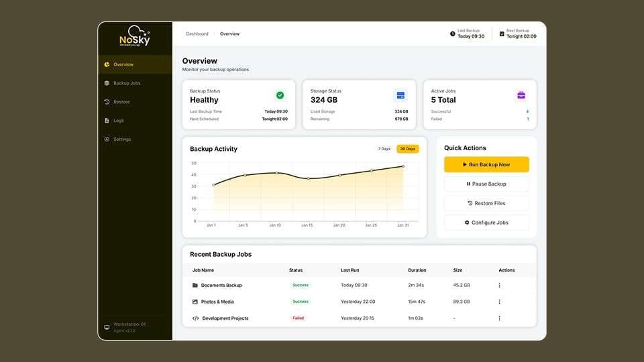Click the Development Projects code icon
644x362 pixels.
coord(195,318)
